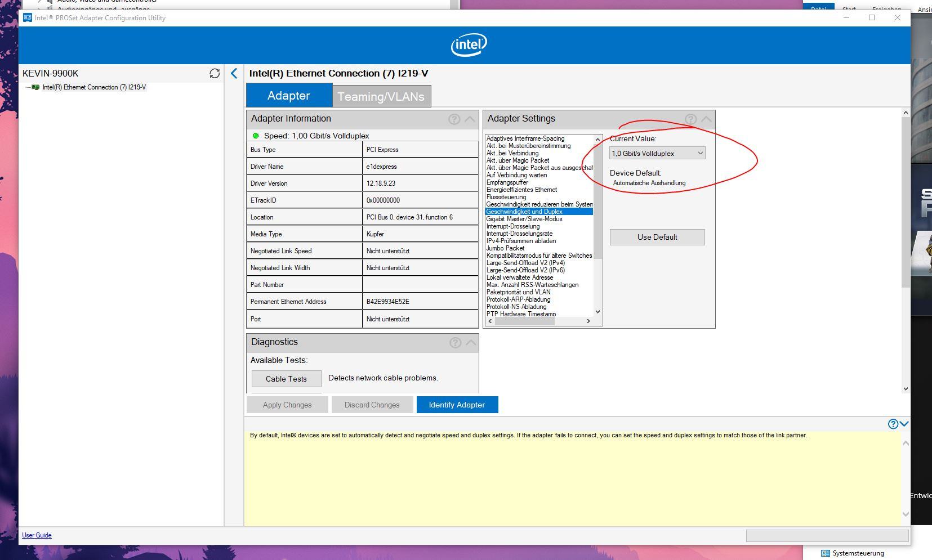The height and width of the screenshot is (560, 932).
Task: Minimize the Intel PROSet window
Action: point(846,17)
